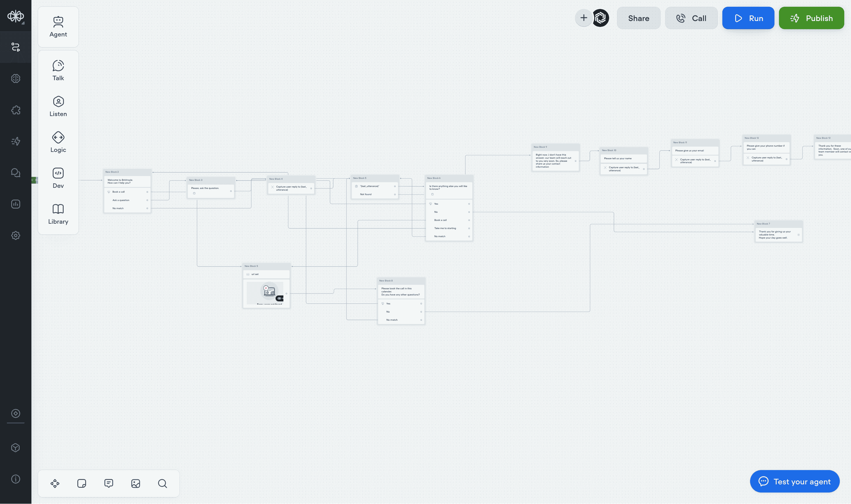Open the brain knowledge base sidebar icon
Screen dimensions: 851x504
(x=16, y=78)
